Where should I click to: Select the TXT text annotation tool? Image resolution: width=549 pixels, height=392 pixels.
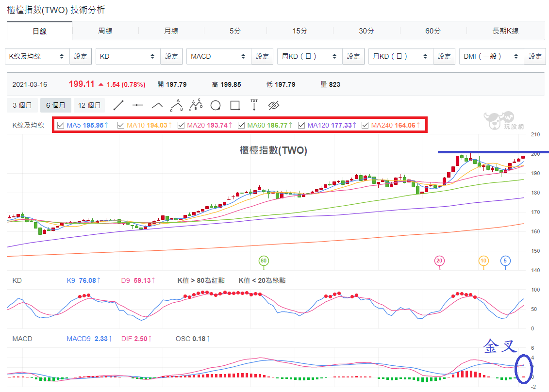254,105
